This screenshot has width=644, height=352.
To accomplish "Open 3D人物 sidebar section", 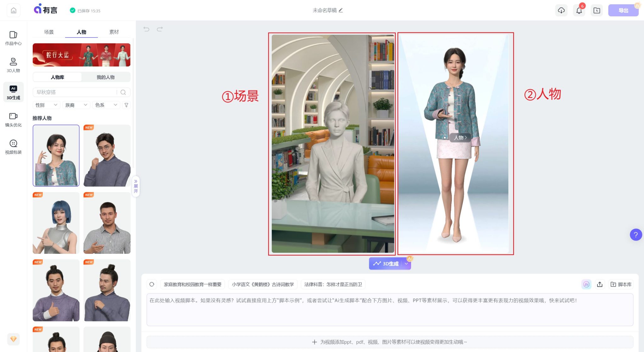I will pos(13,65).
